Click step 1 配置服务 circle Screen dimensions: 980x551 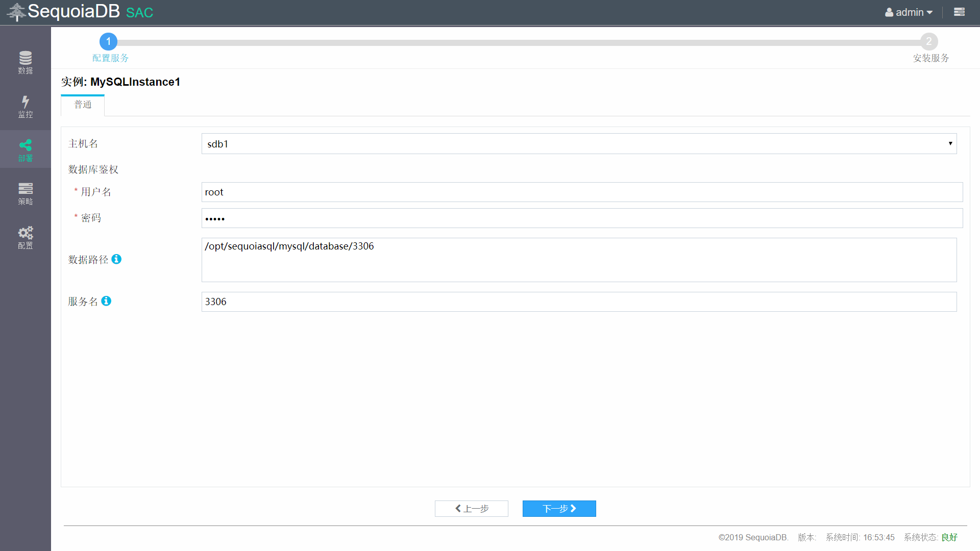click(108, 41)
